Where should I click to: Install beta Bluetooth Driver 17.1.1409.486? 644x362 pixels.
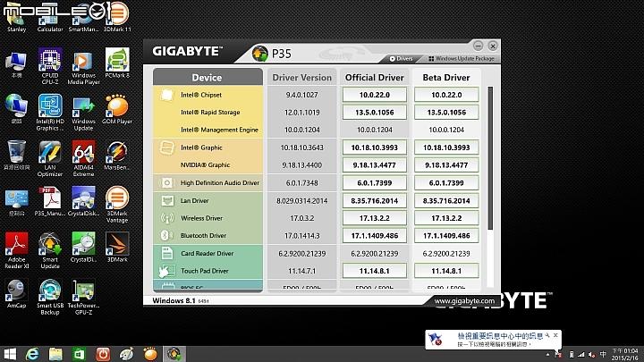(x=446, y=236)
